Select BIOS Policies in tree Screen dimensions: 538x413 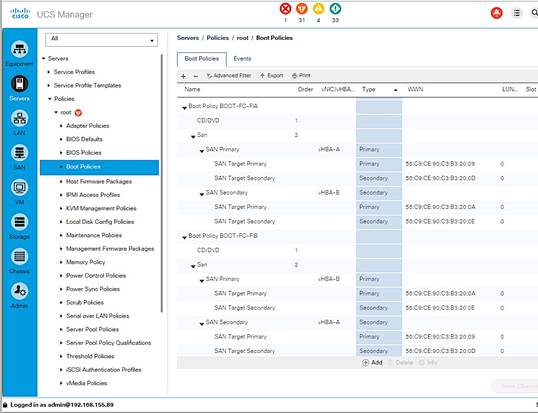[x=84, y=153]
